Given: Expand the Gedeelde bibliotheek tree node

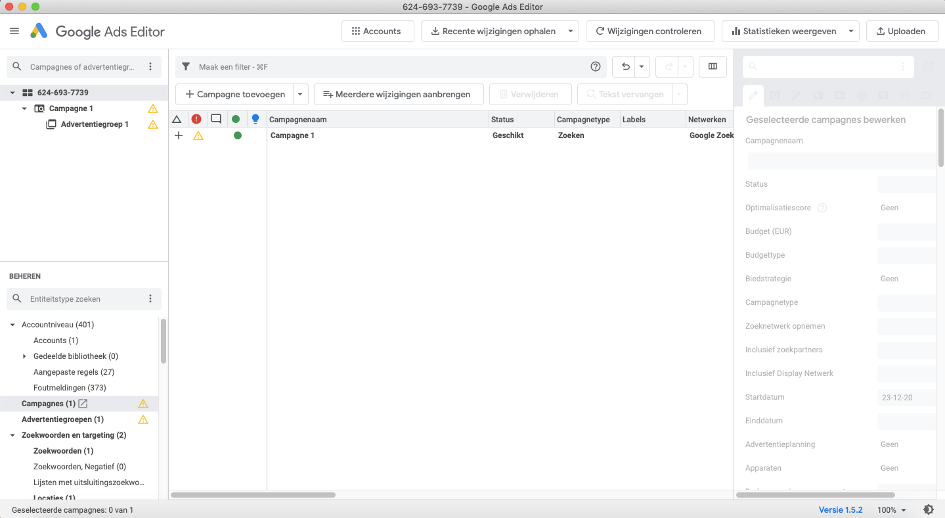Looking at the screenshot, I should pyautogui.click(x=25, y=356).
